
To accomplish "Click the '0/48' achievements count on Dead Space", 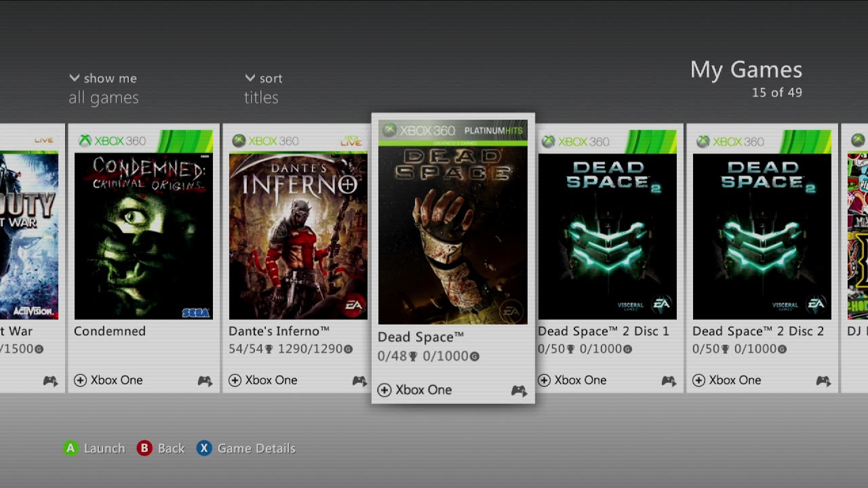I will [392, 356].
